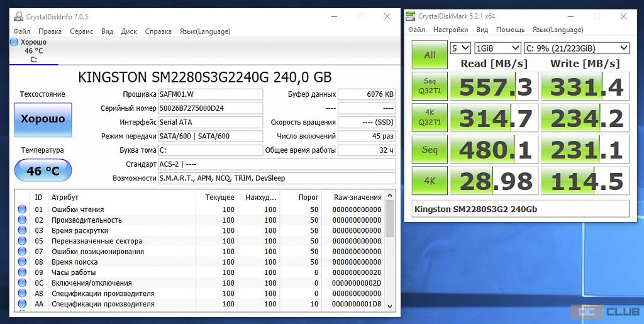Image resolution: width=644 pixels, height=324 pixels.
Task: Click blue status icon for attribute 09
Action: click(x=22, y=272)
